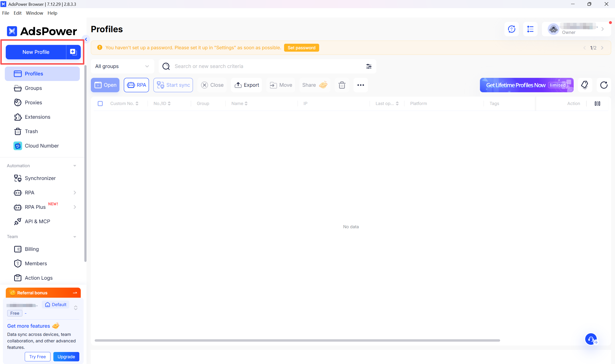Open customer support chat bubble
Screen dimensions: 615x364
pos(591,339)
